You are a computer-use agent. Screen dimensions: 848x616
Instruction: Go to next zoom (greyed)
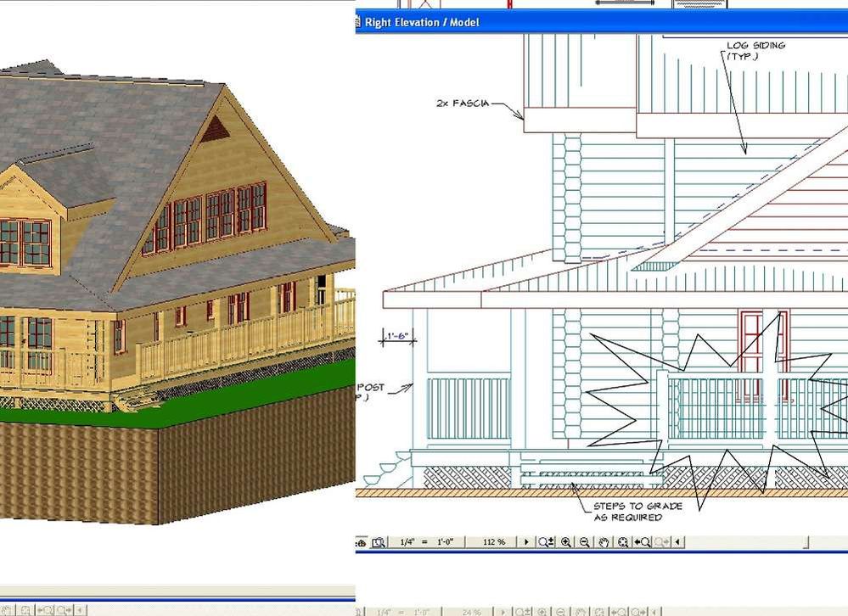point(662,542)
